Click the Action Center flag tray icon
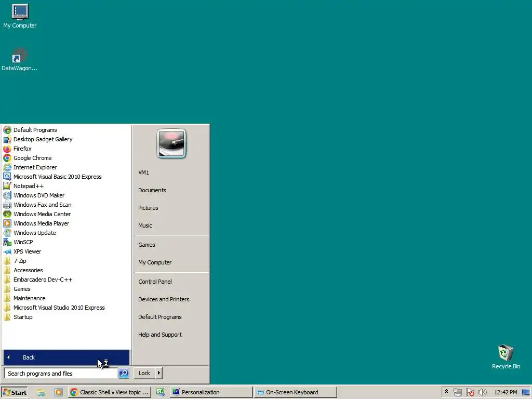Screen dimensions: 532x399 [470, 393]
